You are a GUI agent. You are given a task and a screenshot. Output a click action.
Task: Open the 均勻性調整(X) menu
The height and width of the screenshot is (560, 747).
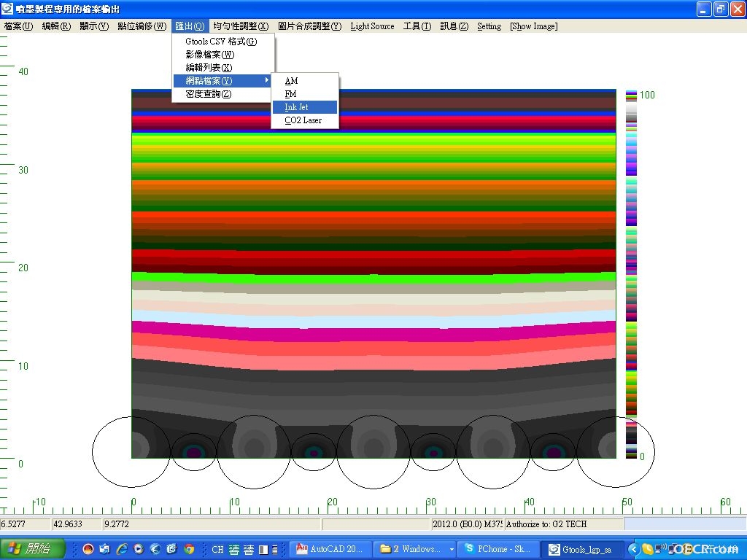coord(241,26)
